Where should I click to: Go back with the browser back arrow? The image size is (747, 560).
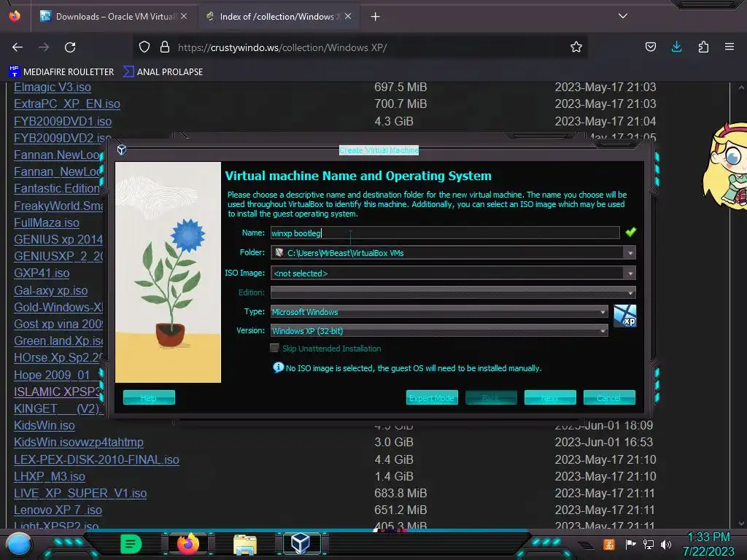tap(18, 47)
